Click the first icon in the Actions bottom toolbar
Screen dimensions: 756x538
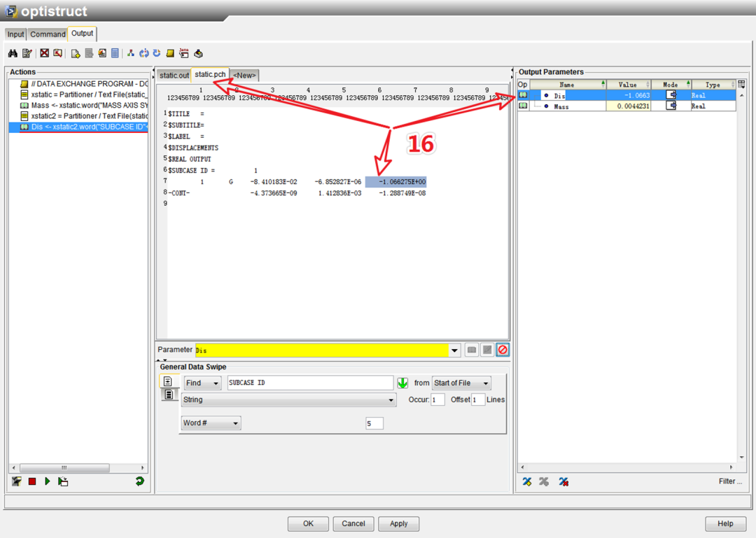(x=16, y=481)
